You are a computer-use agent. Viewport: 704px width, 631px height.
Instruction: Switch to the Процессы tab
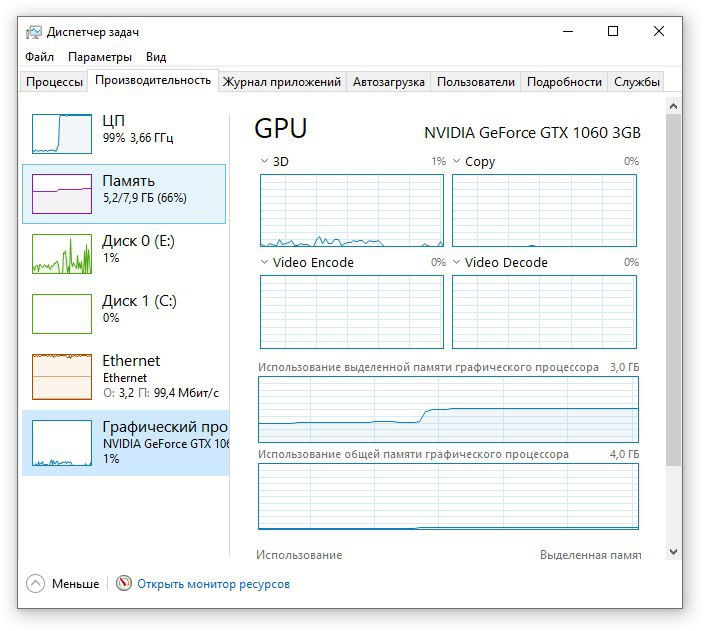pos(54,82)
